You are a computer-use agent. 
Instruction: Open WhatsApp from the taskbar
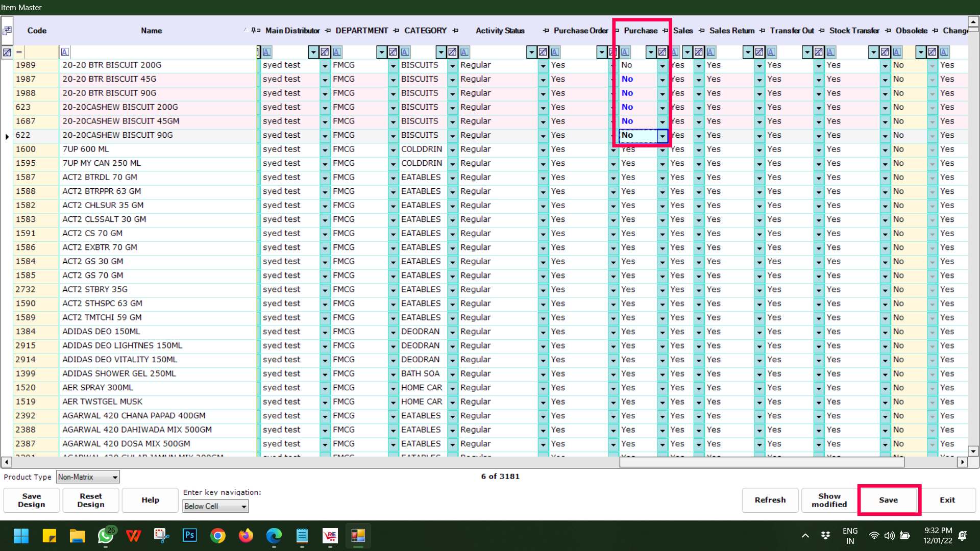click(x=106, y=536)
